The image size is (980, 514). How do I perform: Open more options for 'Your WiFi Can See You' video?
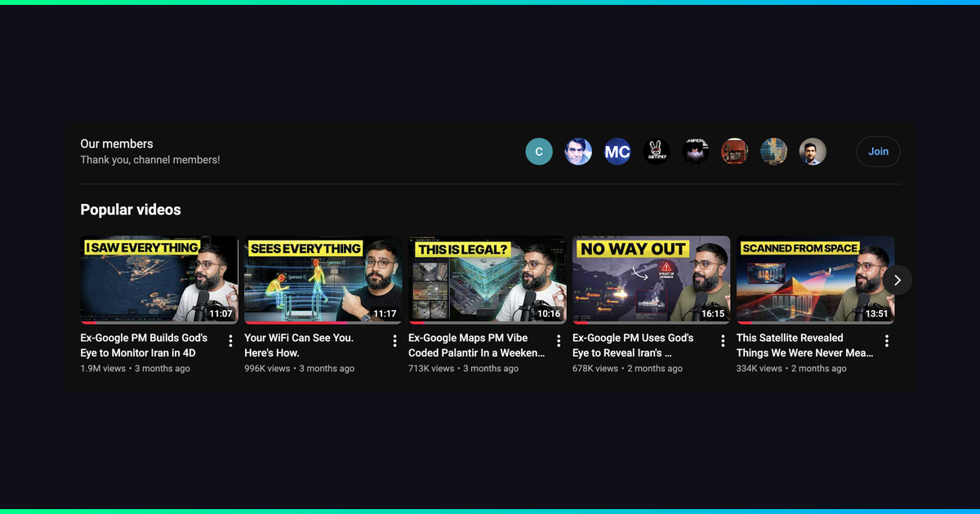coord(394,341)
